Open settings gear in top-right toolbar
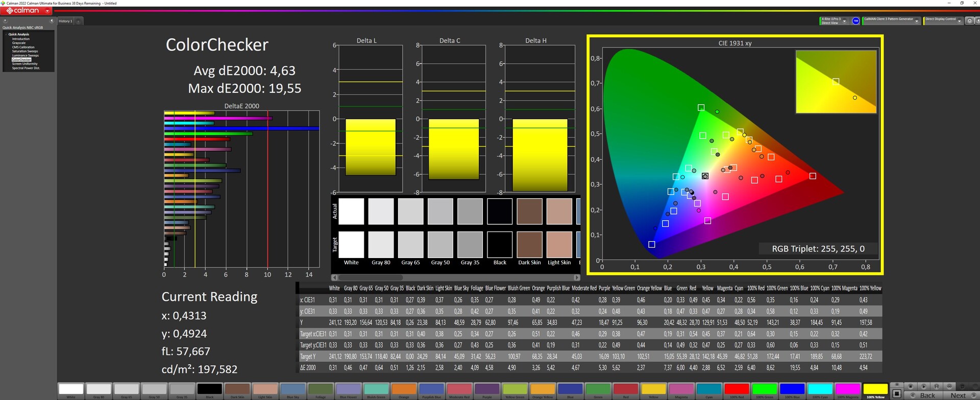This screenshot has height=400, width=980. (x=969, y=21)
